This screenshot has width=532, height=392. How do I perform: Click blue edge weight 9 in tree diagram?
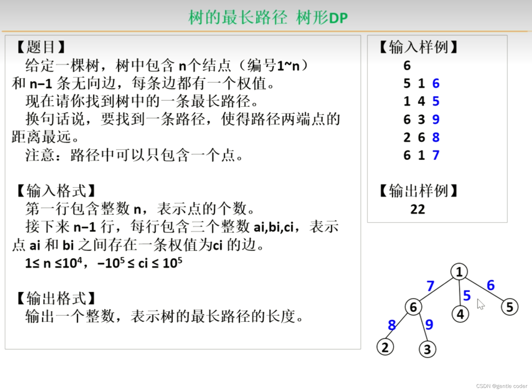[429, 324]
